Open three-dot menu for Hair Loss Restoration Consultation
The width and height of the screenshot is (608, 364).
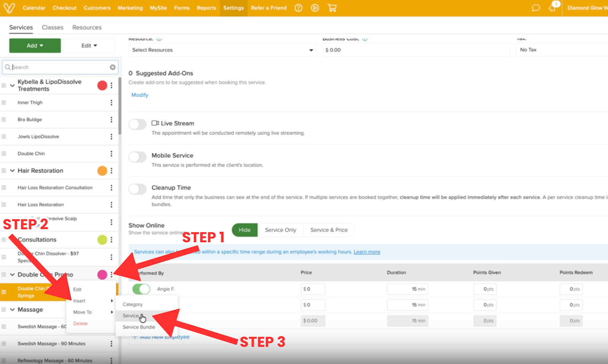point(111,188)
